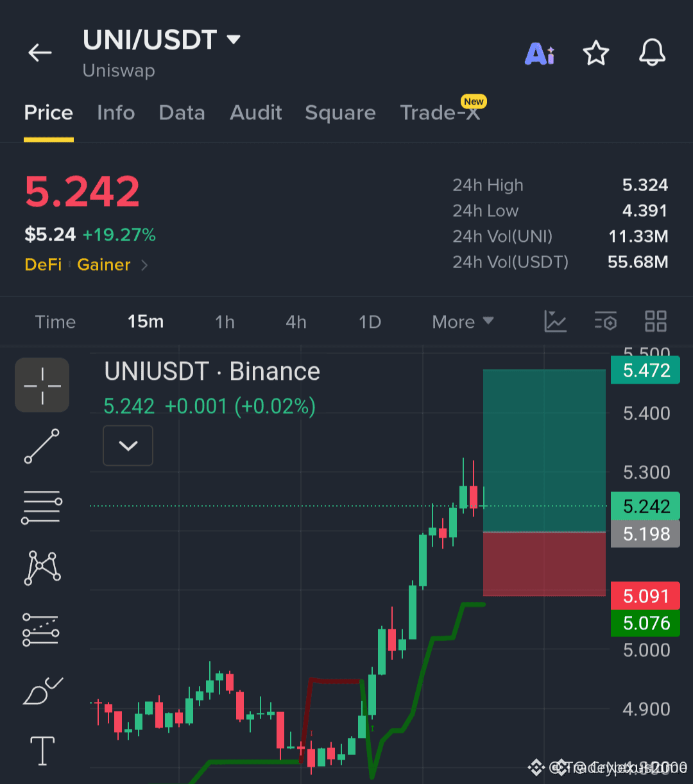Click the green profit zone of position
Viewport: 693px width, 784px height.
[544, 450]
